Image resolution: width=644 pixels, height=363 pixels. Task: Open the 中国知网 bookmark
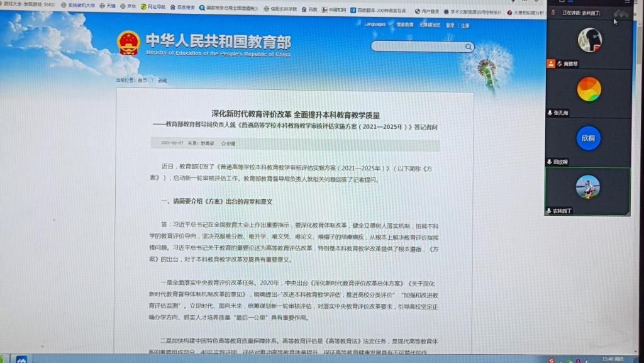[x=336, y=10]
